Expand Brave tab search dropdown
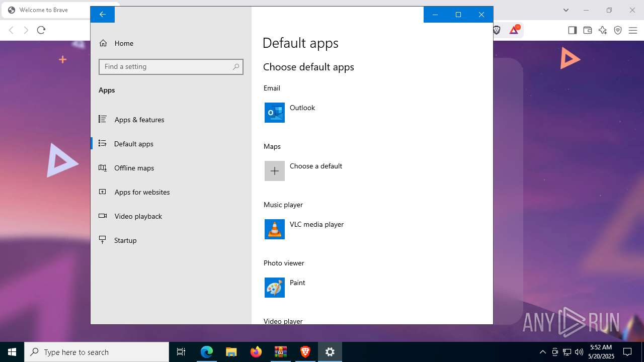The height and width of the screenshot is (362, 644). coord(566,10)
